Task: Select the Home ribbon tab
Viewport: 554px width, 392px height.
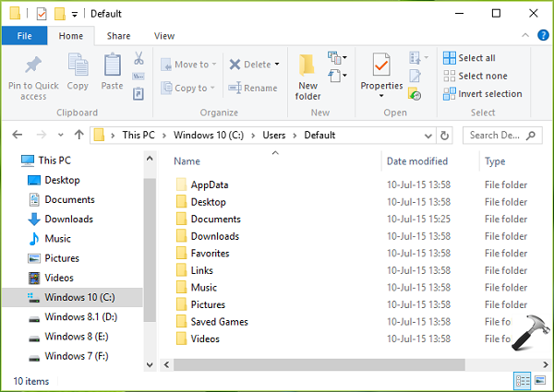Action: 71,36
